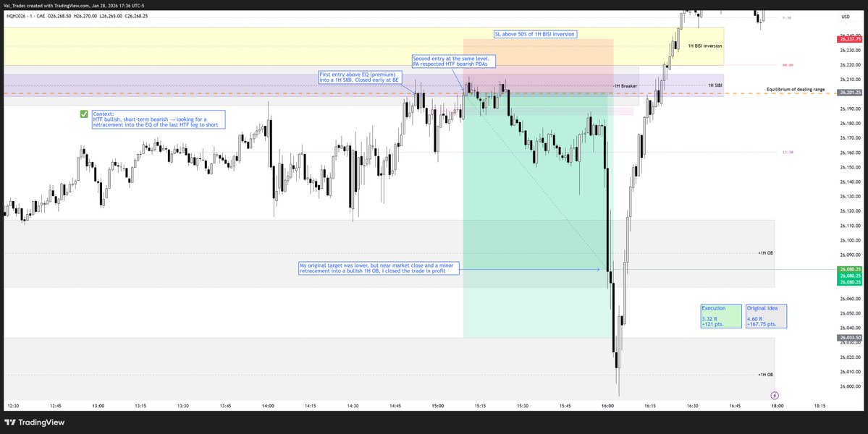Click the purple 13:30 session line label
The width and height of the screenshot is (868, 434).
click(788, 152)
